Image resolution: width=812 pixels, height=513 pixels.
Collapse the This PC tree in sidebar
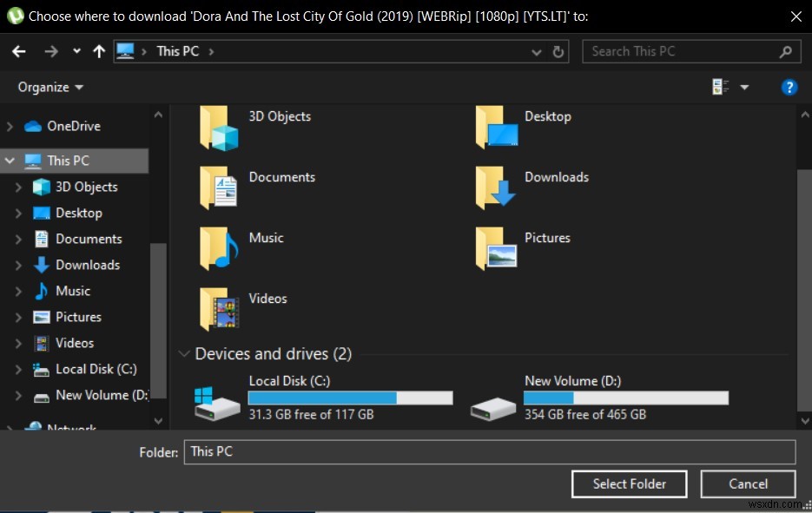click(x=10, y=161)
